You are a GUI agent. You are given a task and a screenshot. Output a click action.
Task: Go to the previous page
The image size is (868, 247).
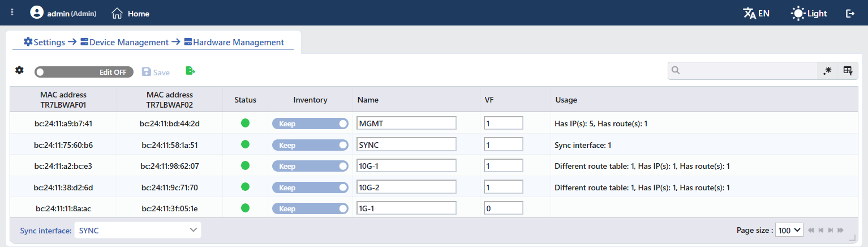click(820, 230)
